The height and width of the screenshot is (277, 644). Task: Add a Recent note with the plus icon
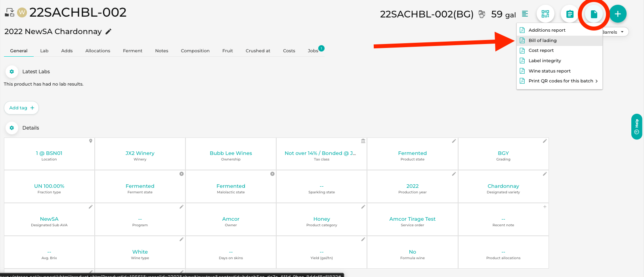click(x=545, y=207)
